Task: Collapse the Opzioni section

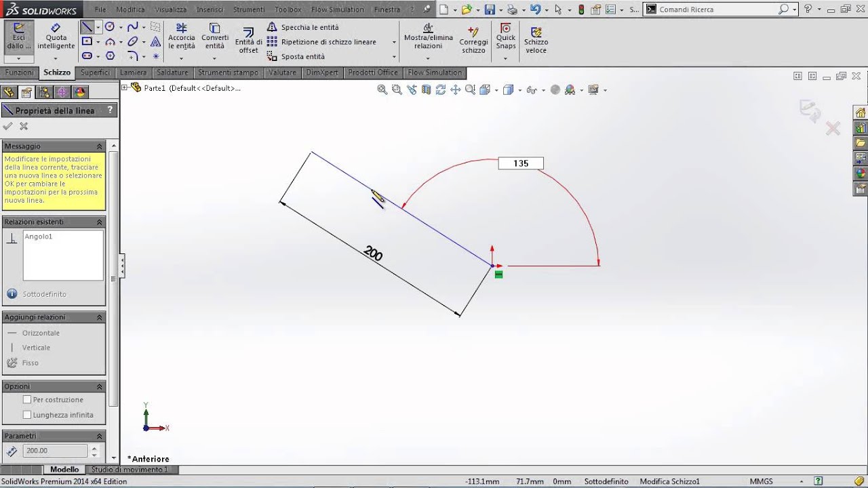Action: point(99,386)
